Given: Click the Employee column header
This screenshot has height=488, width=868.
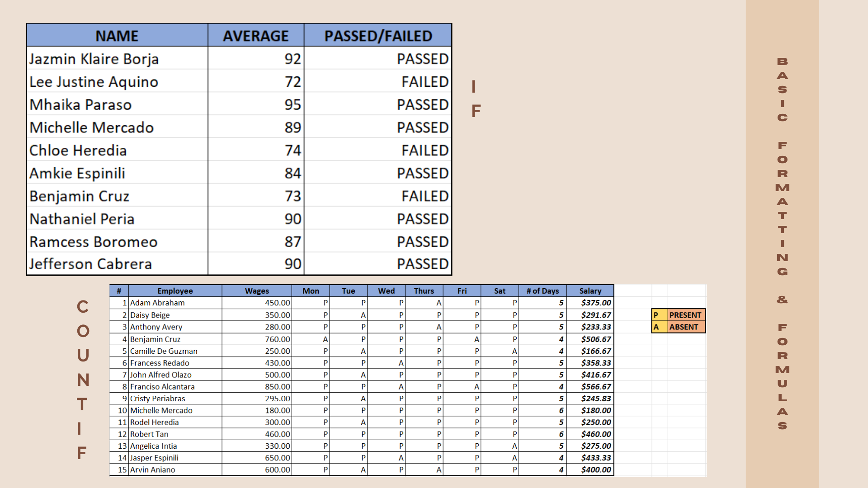Looking at the screenshot, I should point(175,291).
